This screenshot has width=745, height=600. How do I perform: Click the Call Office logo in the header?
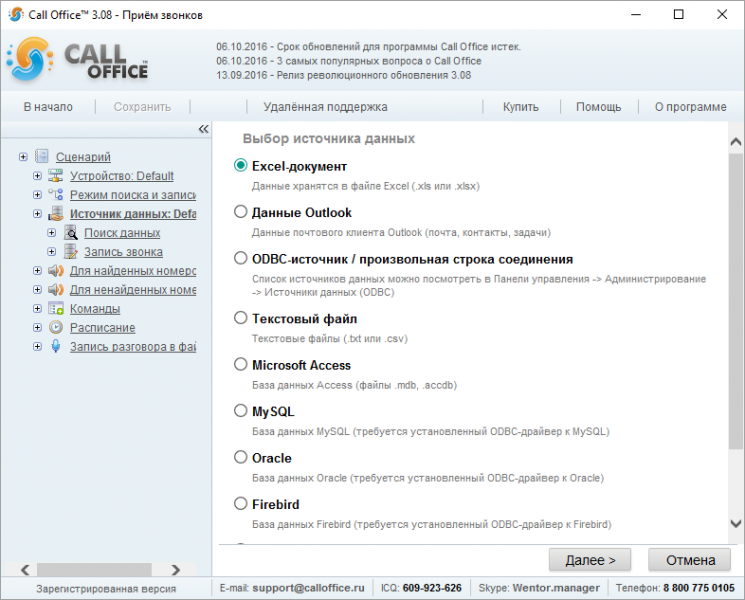[x=78, y=60]
